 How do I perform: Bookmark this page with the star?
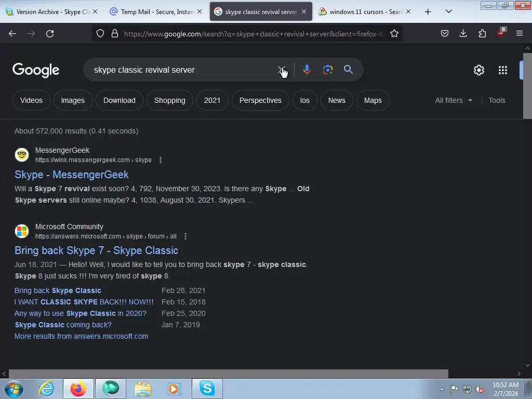(x=394, y=34)
